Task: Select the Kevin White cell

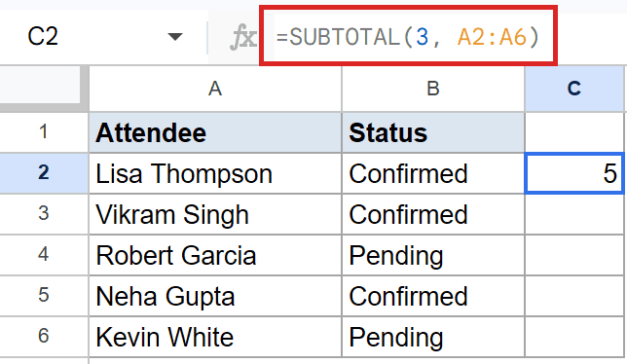Action: pos(215,337)
